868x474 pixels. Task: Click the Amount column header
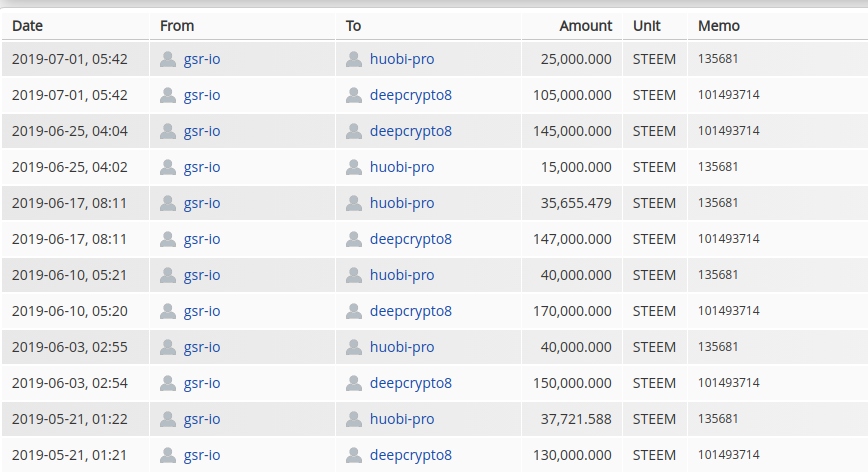coord(585,26)
